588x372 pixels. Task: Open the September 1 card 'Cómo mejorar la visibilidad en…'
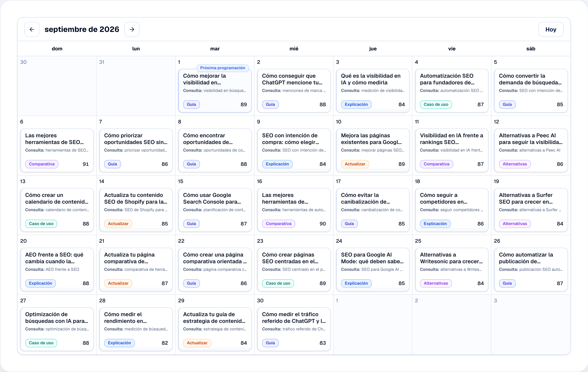click(x=215, y=90)
